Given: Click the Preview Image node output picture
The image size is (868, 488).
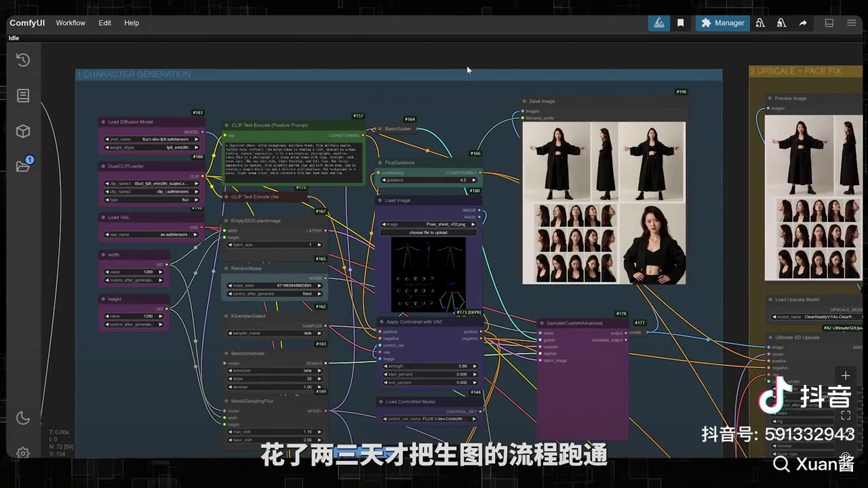Looking at the screenshot, I should pyautogui.click(x=814, y=197).
